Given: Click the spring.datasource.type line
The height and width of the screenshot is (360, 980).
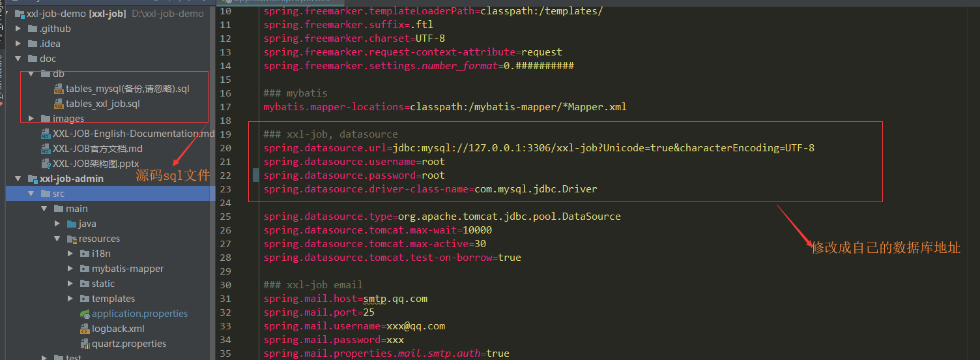Looking at the screenshot, I should (442, 217).
